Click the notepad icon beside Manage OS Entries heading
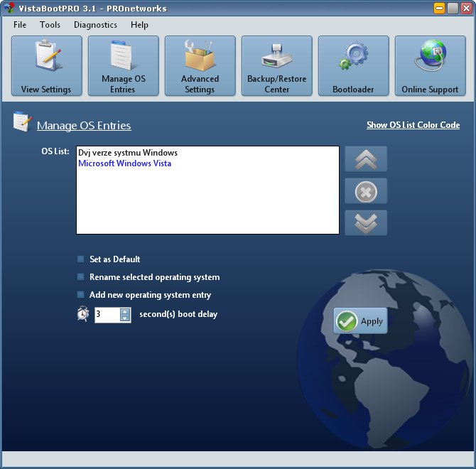The height and width of the screenshot is (469, 476). pos(22,122)
